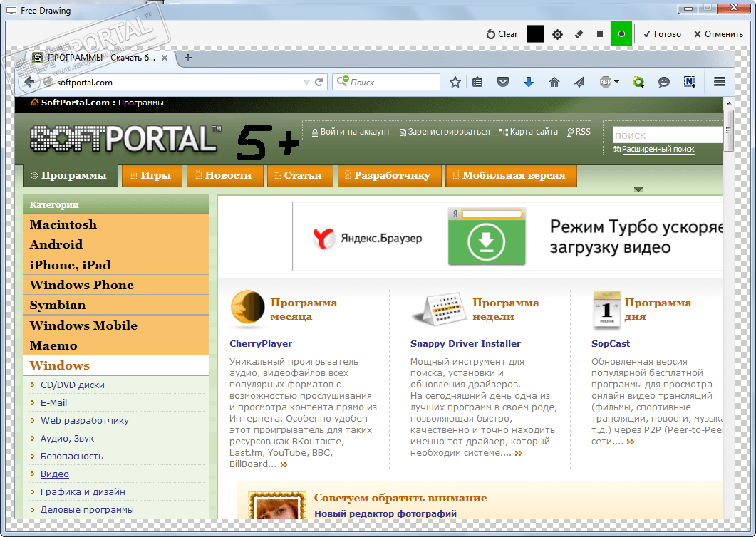Open Аудио, Звук subcategory

pyautogui.click(x=67, y=439)
